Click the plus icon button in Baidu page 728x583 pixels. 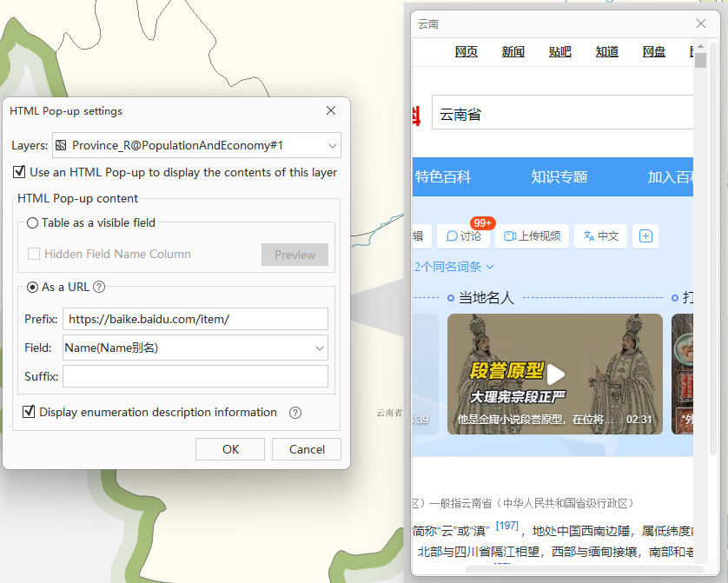click(x=645, y=235)
